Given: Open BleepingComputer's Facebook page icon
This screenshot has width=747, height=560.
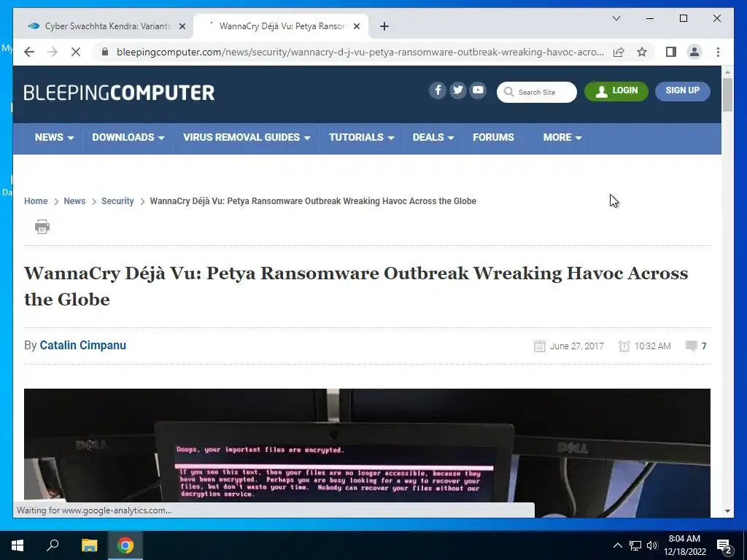Looking at the screenshot, I should pyautogui.click(x=438, y=90).
